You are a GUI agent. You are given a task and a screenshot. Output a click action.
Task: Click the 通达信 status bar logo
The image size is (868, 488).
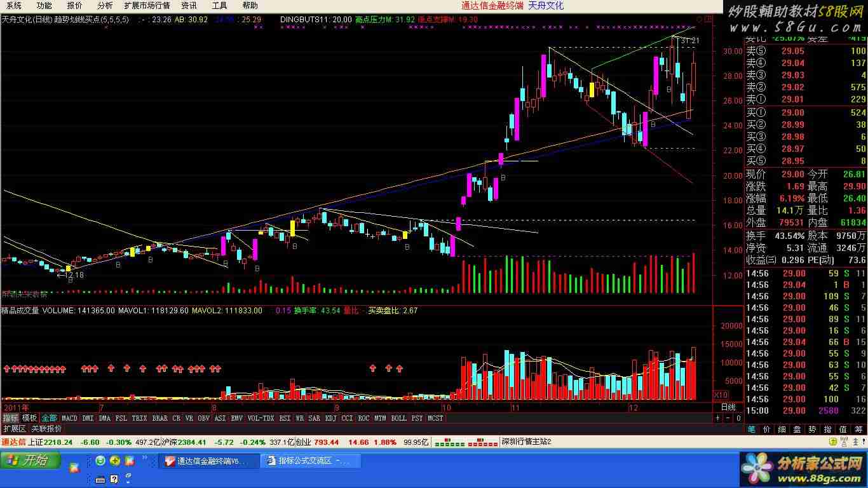coord(13,442)
